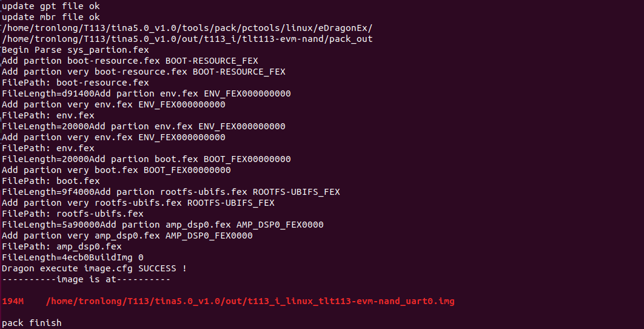Viewport: 644px width, 329px height.
Task: Click the pack_out directory path line
Action: 187,39
